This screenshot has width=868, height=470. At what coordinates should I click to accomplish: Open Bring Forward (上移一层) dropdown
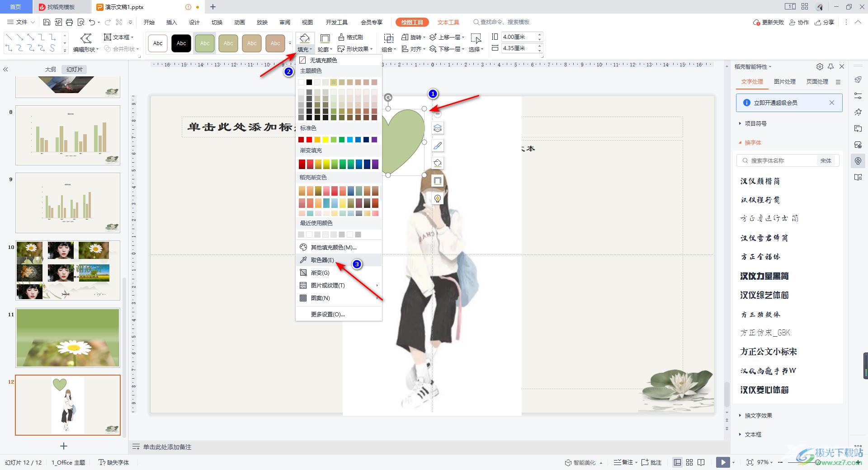(447, 37)
